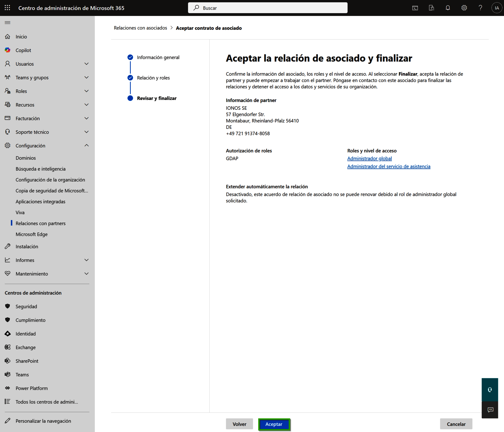
Task: Expand the Facturación chevron
Action: [86, 118]
